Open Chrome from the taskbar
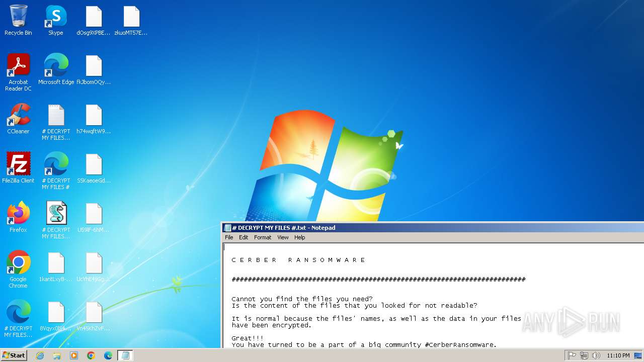The image size is (644, 362). point(91,355)
